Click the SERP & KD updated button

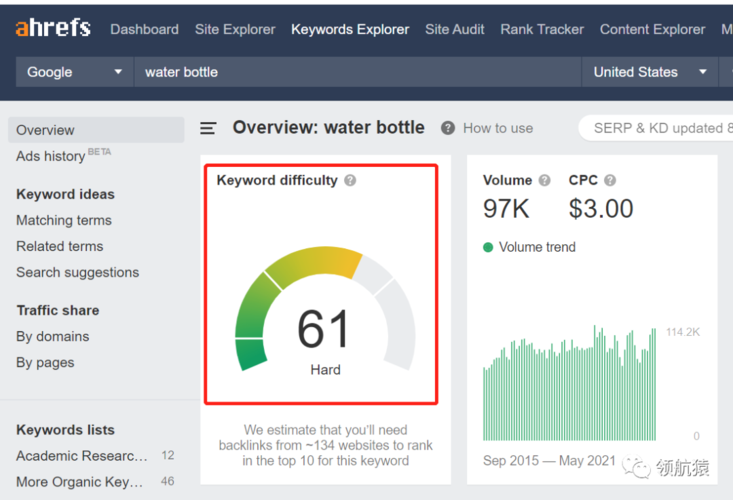pyautogui.click(x=656, y=128)
